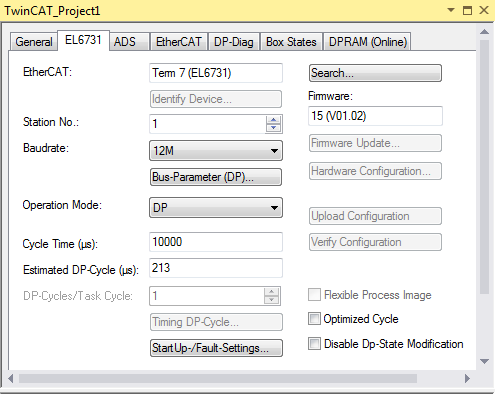Click the Station No. input field
Image resolution: width=495 pixels, height=394 pixels.
tap(207, 124)
